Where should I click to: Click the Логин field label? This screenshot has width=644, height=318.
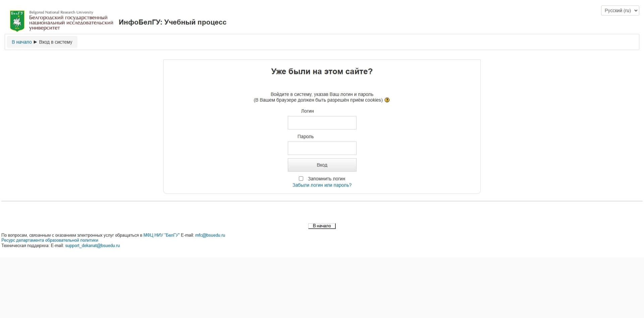pyautogui.click(x=307, y=111)
